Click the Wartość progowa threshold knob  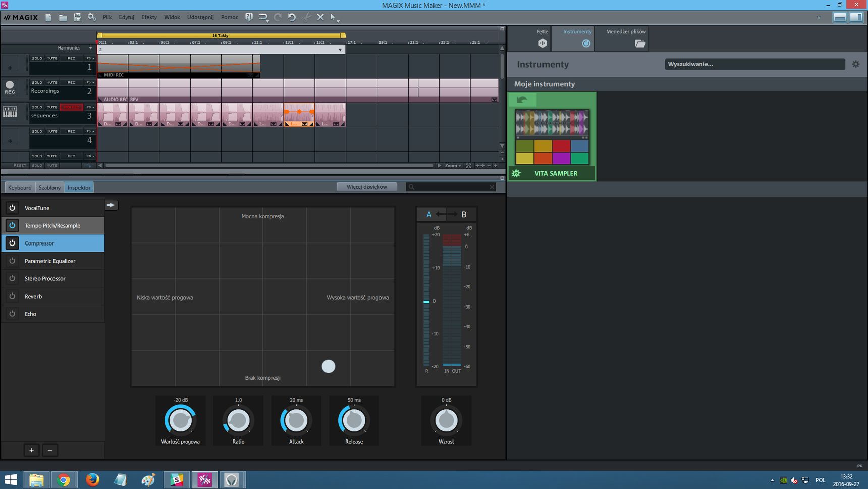pyautogui.click(x=180, y=420)
